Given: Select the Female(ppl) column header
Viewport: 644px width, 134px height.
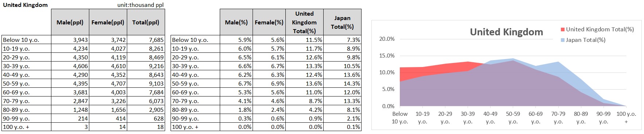Looking at the screenshot, I should [x=108, y=22].
